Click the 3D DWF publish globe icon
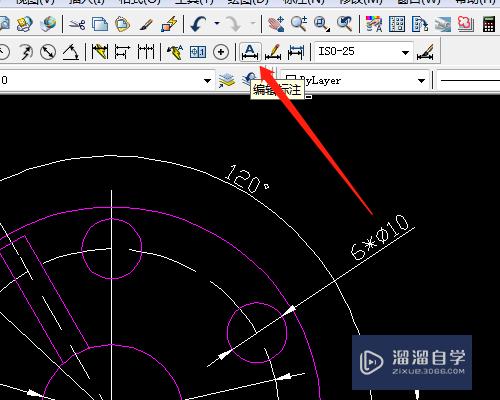The image size is (500, 400). click(x=48, y=24)
